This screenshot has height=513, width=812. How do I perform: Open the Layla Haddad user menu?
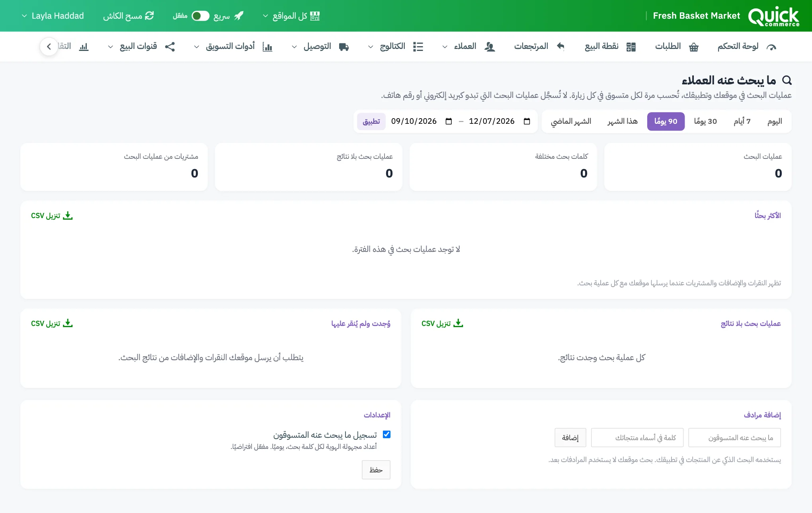point(53,16)
